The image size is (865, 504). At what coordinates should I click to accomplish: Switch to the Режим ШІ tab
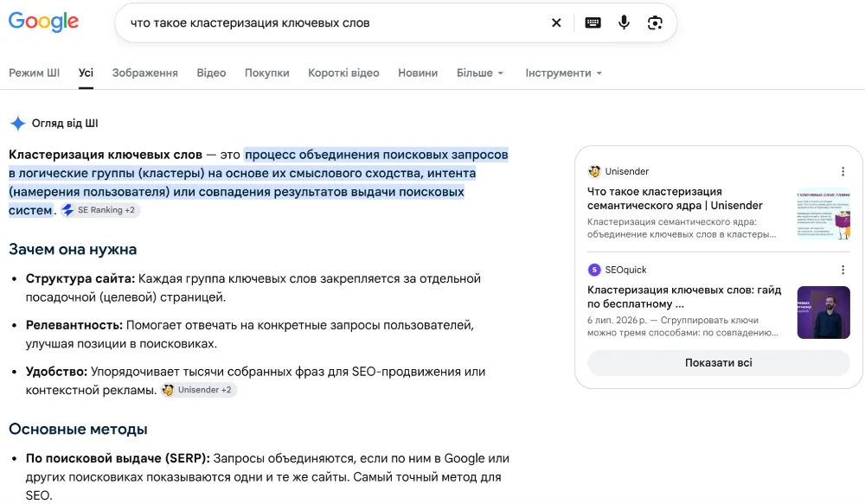pos(35,73)
